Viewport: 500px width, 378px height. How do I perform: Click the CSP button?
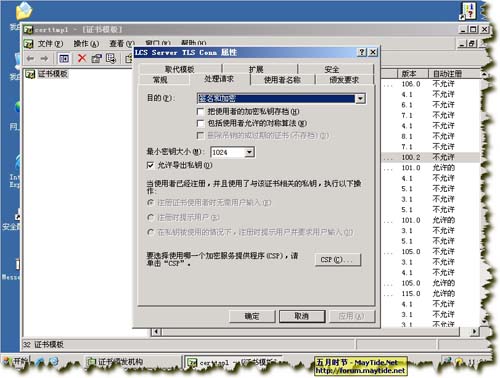point(338,259)
